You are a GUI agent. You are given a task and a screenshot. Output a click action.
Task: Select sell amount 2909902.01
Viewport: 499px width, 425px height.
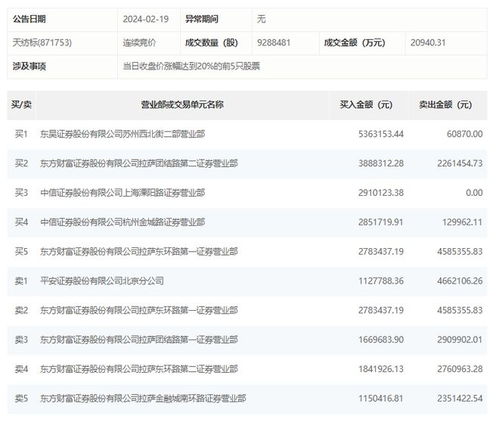point(460,340)
